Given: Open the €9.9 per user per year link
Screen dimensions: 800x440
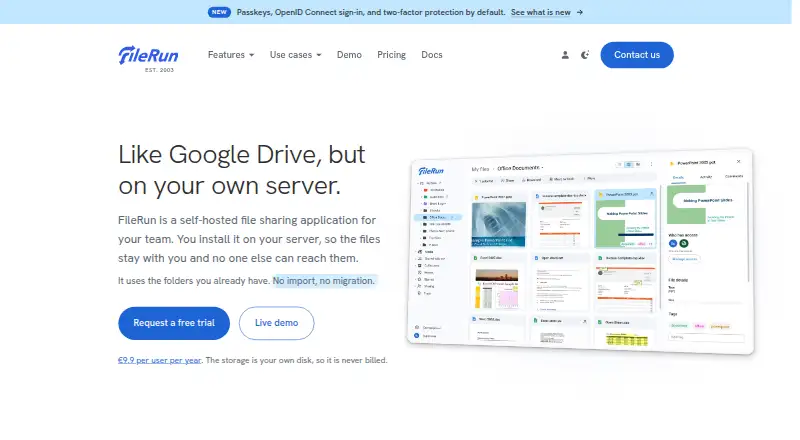Looking at the screenshot, I should coord(159,360).
